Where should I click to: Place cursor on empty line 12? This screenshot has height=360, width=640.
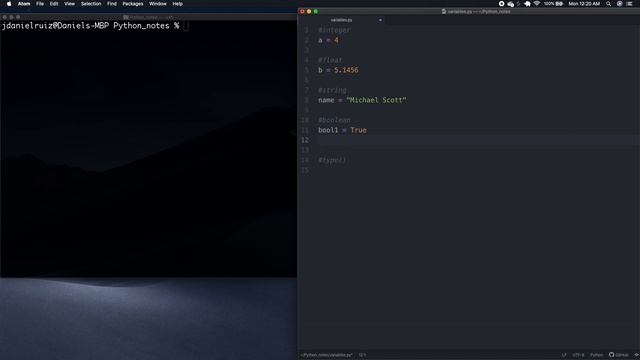point(478,140)
